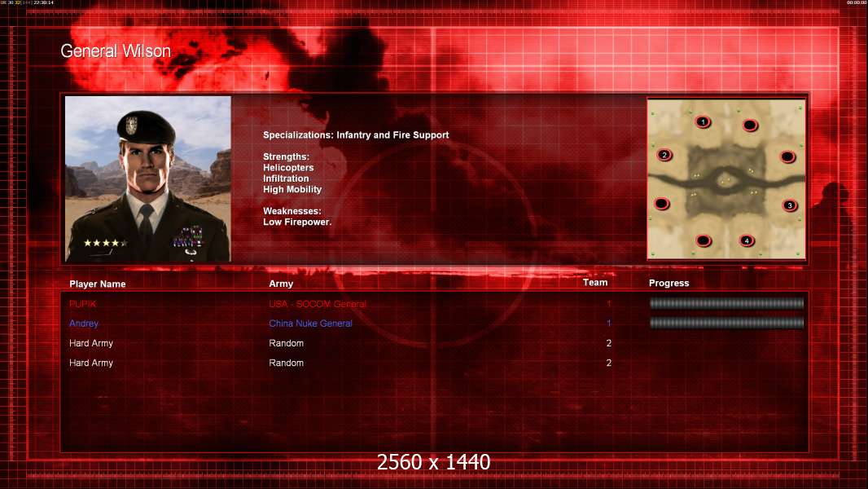Screen dimensions: 868x489
Task: Click the PUPIK loading progress bar
Action: tap(726, 303)
